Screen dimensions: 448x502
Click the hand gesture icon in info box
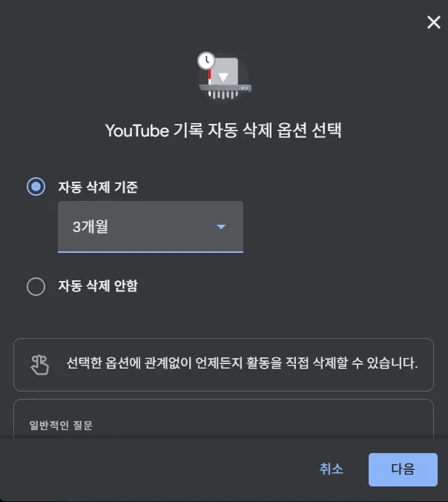40,365
